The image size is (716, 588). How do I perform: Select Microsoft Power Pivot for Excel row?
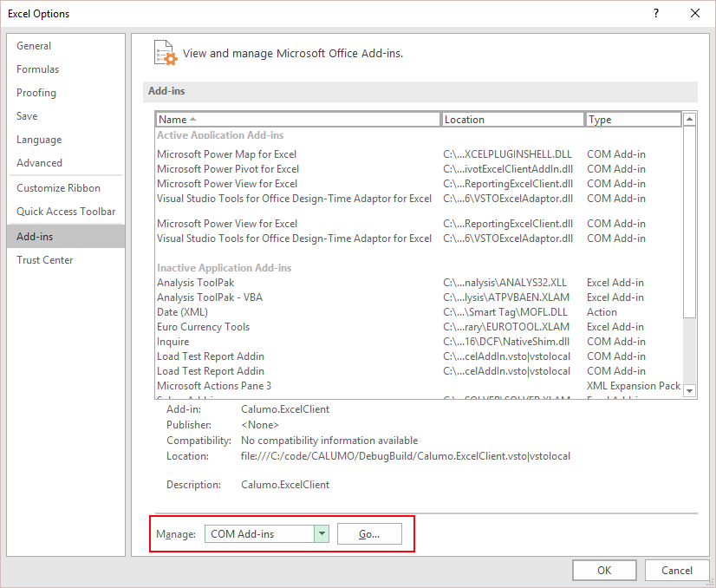pyautogui.click(x=418, y=169)
